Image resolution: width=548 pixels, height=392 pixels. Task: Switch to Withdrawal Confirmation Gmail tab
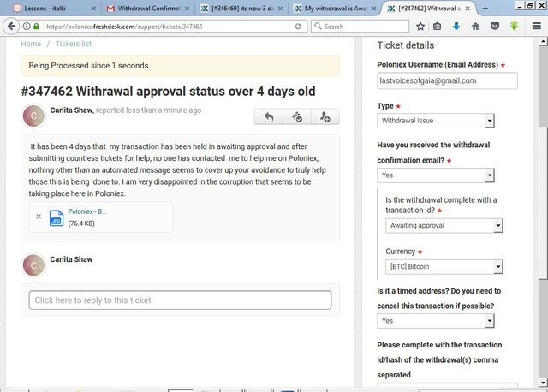pos(148,9)
